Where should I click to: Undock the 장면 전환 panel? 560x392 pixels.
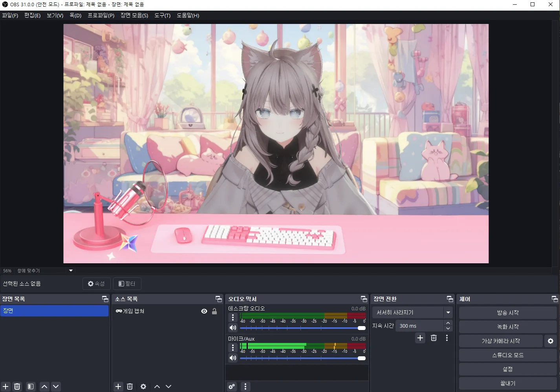point(450,299)
